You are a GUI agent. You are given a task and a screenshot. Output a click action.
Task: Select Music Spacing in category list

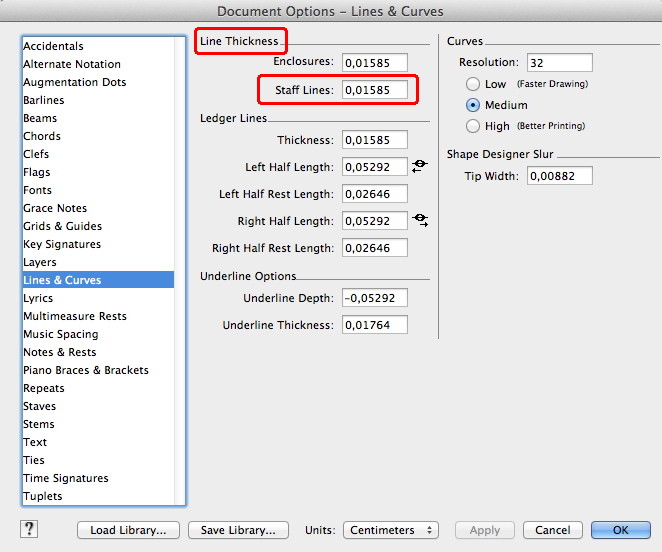click(x=61, y=334)
